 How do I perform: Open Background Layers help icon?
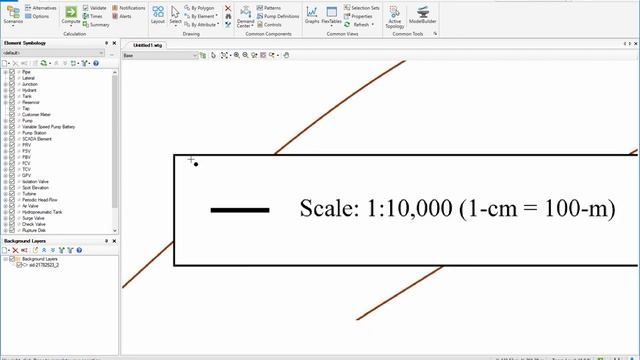[79, 250]
